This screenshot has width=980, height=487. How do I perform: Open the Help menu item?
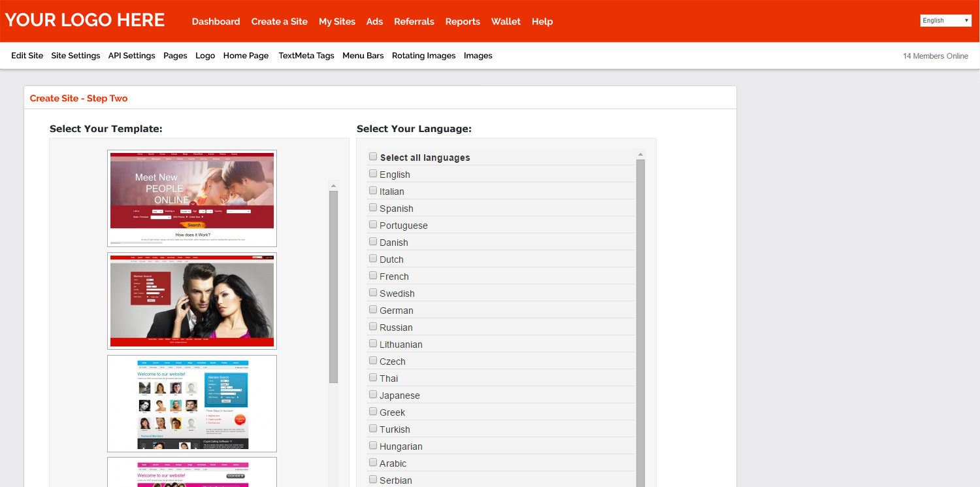pos(542,22)
